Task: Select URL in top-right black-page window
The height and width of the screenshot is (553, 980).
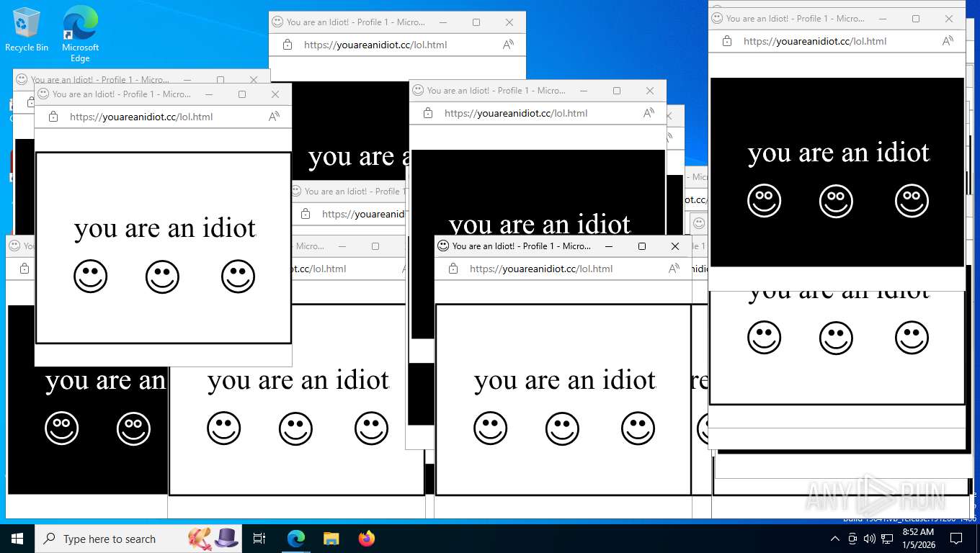Action: (x=815, y=41)
